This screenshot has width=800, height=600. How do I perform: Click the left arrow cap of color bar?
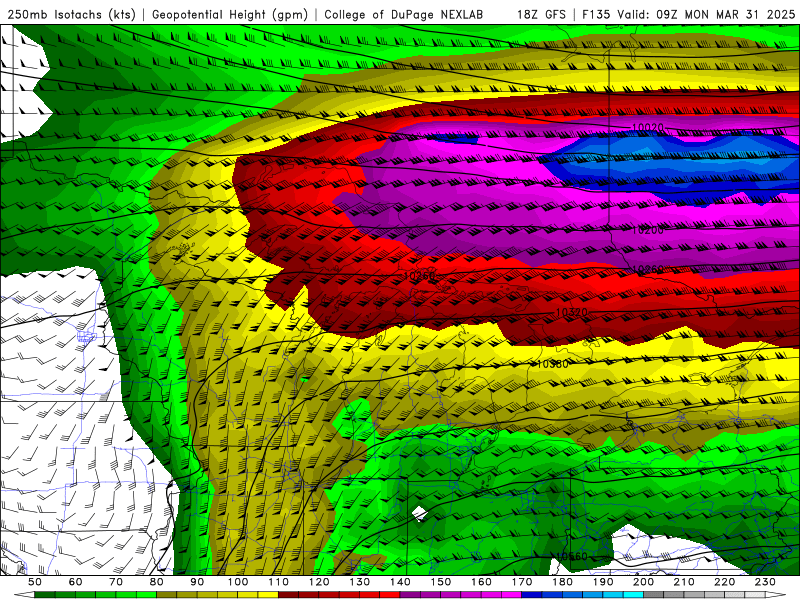(x=24, y=594)
